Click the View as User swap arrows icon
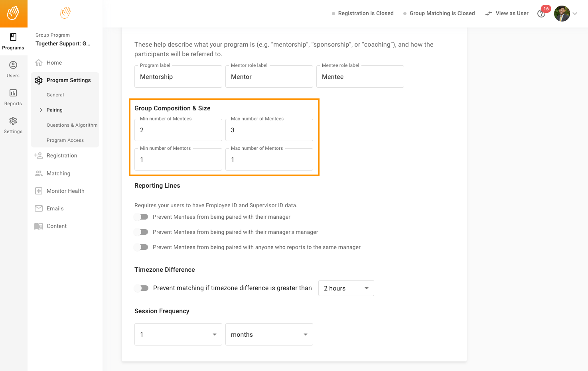Viewport: 588px width, 371px height. tap(489, 14)
